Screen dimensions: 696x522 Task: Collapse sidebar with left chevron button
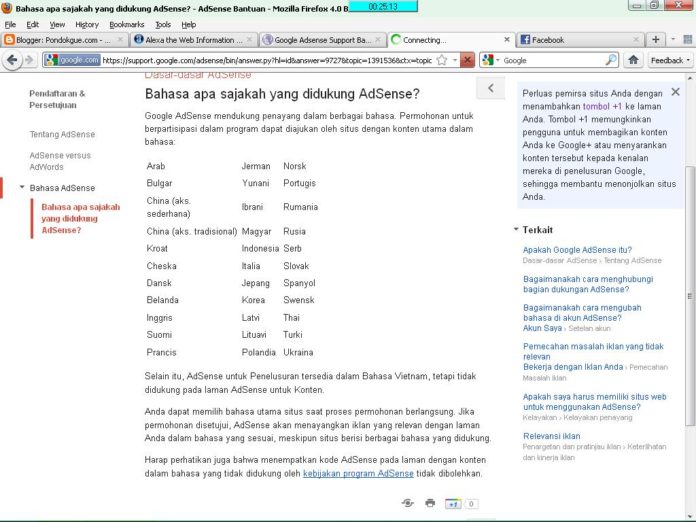click(490, 88)
